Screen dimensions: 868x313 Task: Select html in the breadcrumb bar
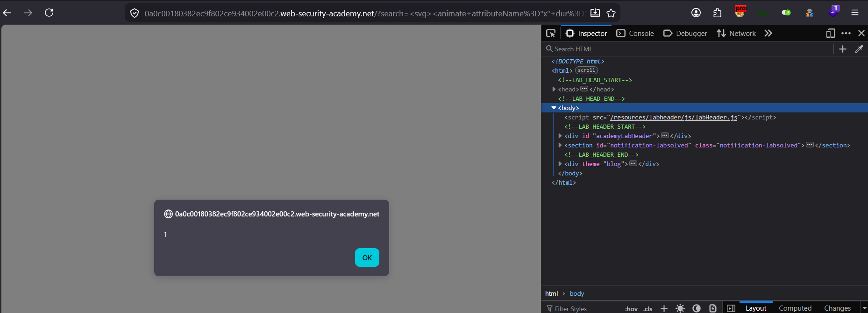551,293
